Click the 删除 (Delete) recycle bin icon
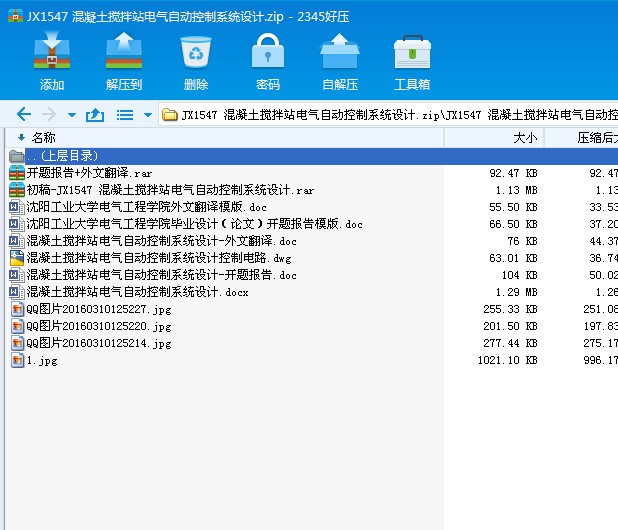 pyautogui.click(x=195, y=51)
